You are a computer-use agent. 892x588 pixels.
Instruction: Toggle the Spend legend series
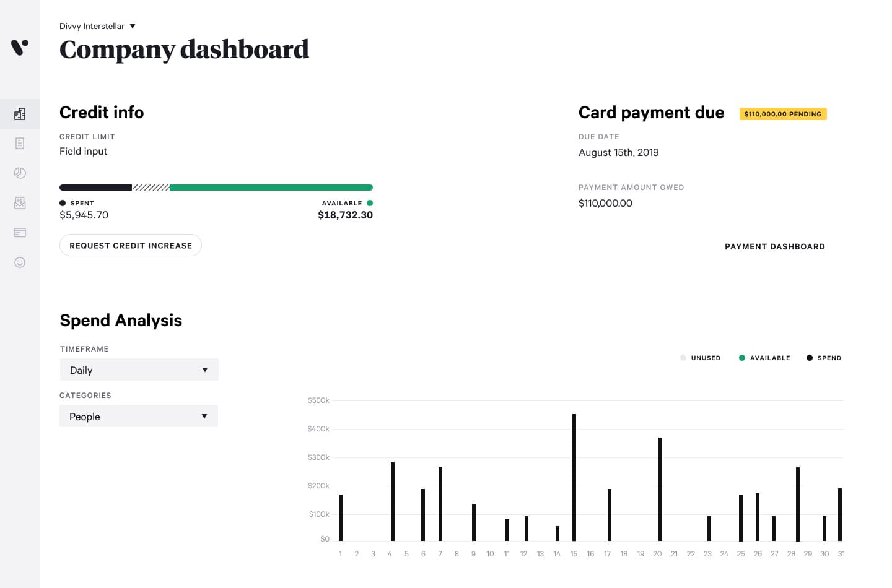824,358
